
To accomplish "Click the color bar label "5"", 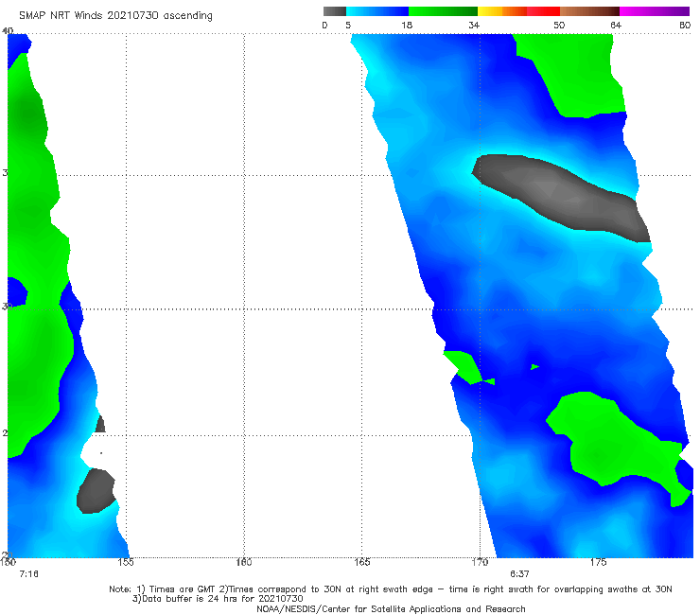I will [348, 26].
